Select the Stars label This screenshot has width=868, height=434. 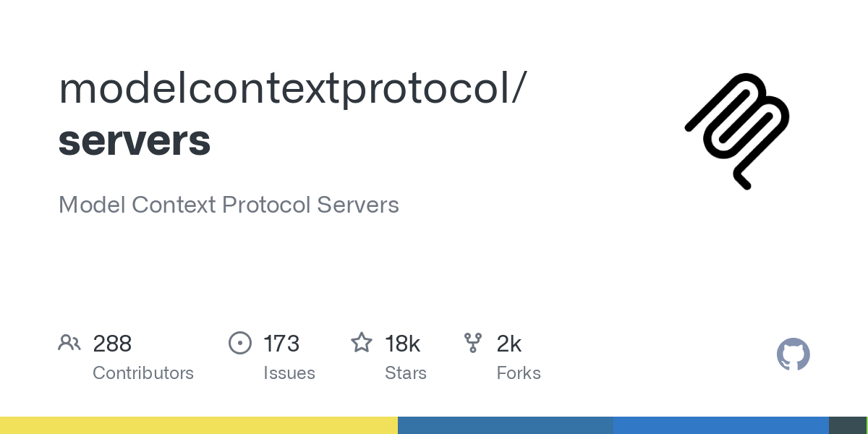click(406, 373)
